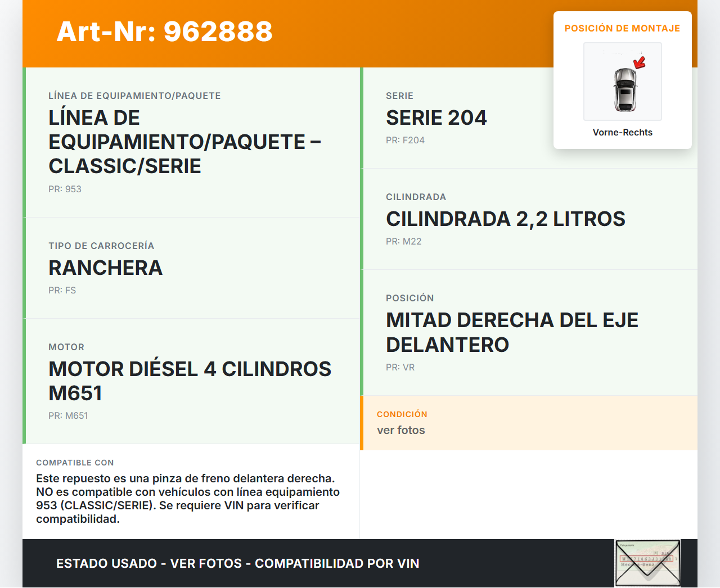Click the PR: 953 code
The width and height of the screenshot is (720, 588).
click(x=65, y=189)
